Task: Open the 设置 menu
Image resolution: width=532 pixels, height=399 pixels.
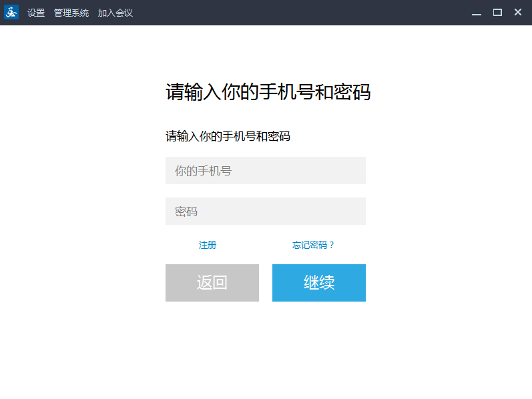Action: point(36,13)
